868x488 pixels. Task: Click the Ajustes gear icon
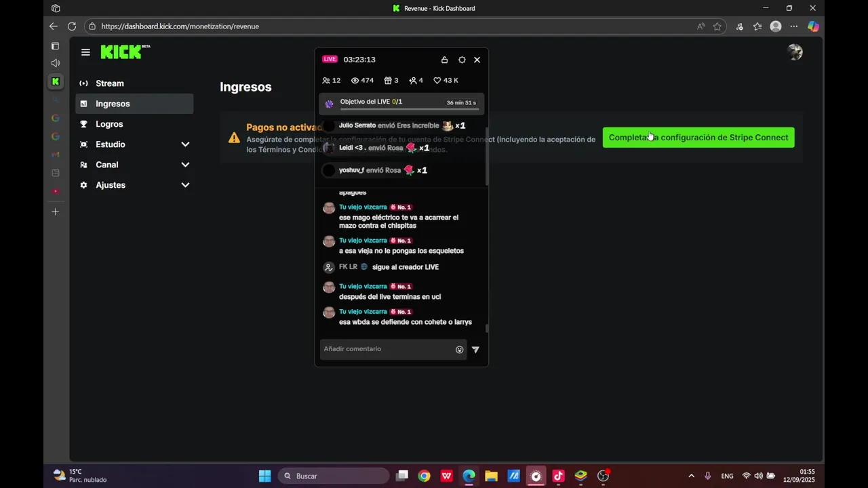[x=84, y=185]
